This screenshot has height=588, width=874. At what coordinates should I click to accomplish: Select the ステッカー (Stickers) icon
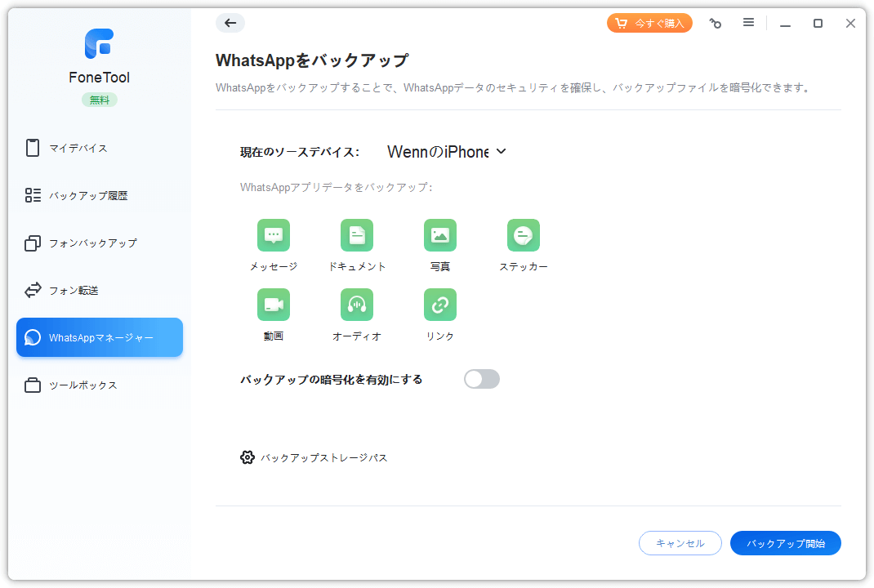click(x=524, y=235)
